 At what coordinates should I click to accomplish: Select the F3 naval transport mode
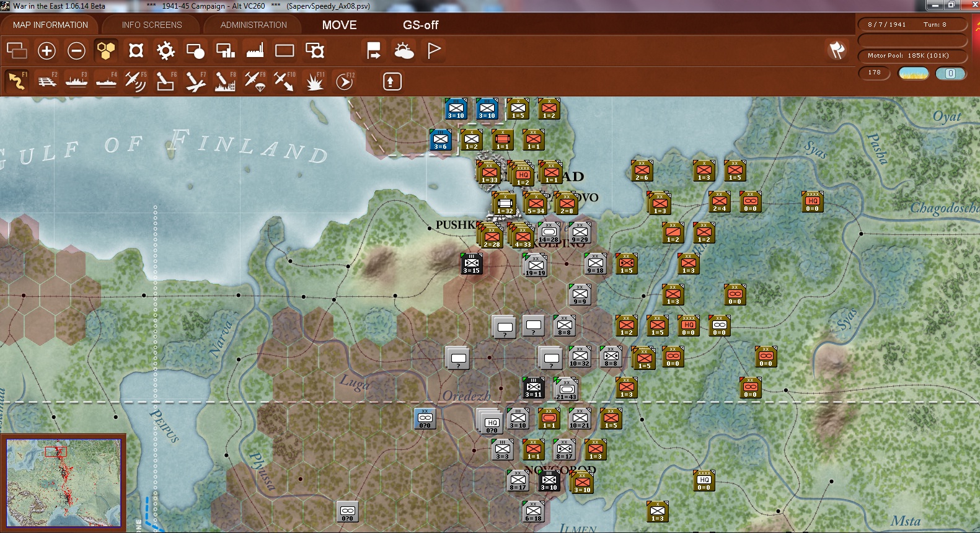click(76, 81)
